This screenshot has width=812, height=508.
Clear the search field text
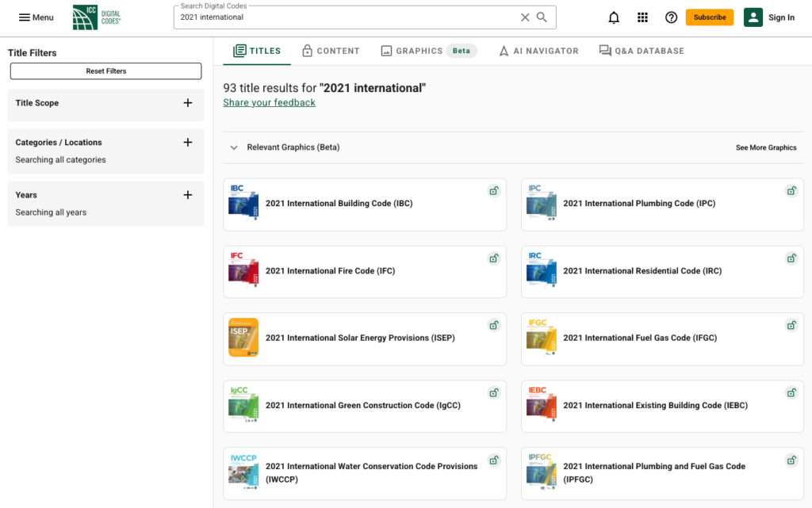(525, 17)
